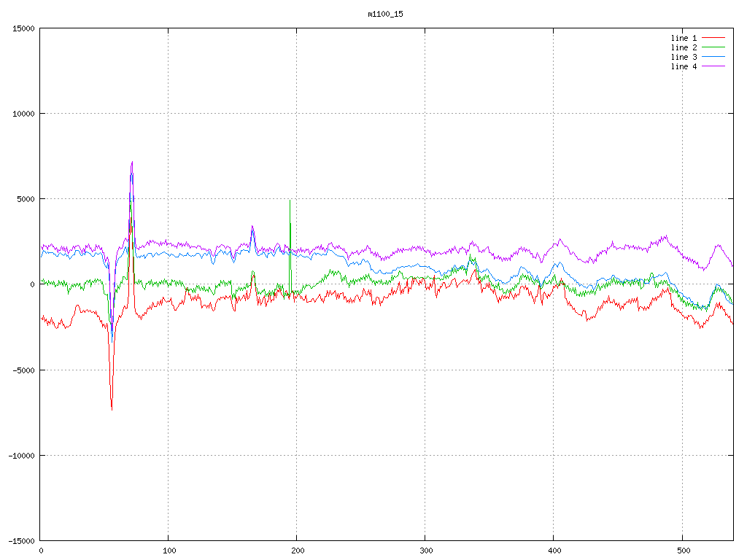Click the purple line 4 legend sample
747x560 pixels.
click(713, 66)
